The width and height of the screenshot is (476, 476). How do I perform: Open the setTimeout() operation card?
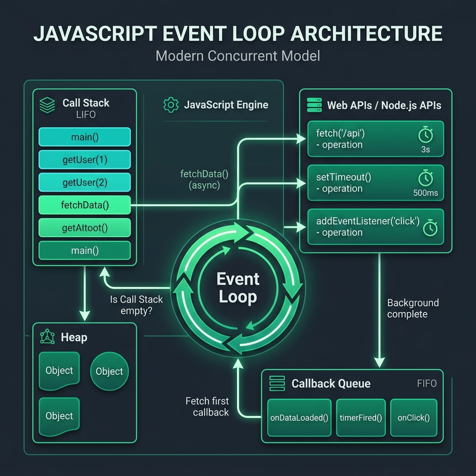[376, 183]
